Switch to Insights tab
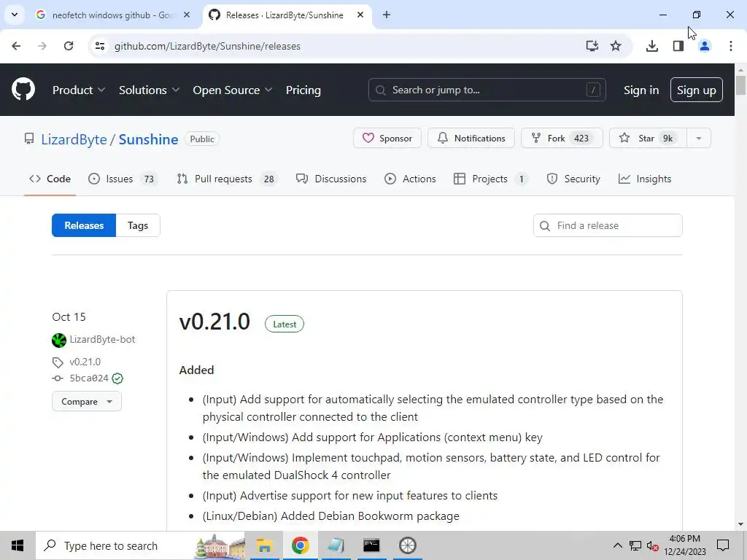 (x=645, y=179)
